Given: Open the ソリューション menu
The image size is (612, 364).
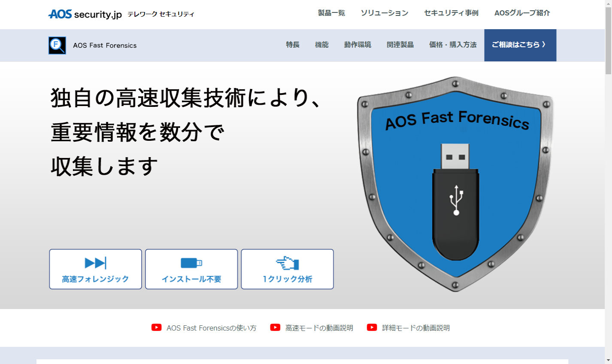Looking at the screenshot, I should (x=385, y=13).
